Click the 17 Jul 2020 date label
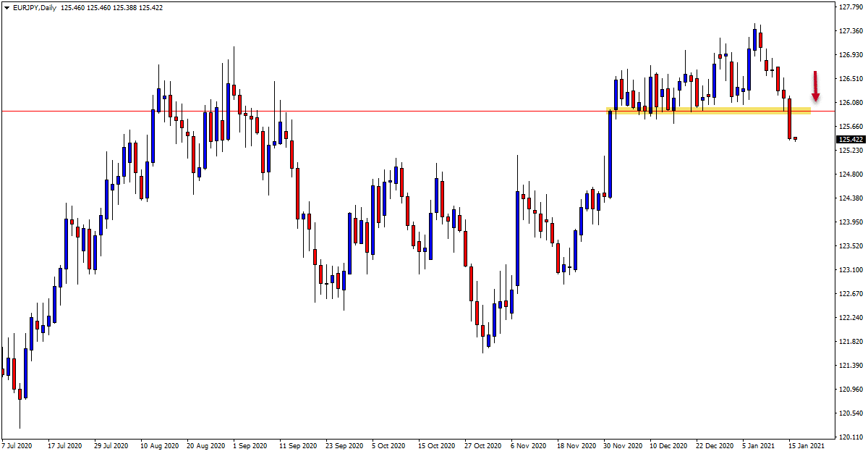868x454 pixels. [x=65, y=446]
